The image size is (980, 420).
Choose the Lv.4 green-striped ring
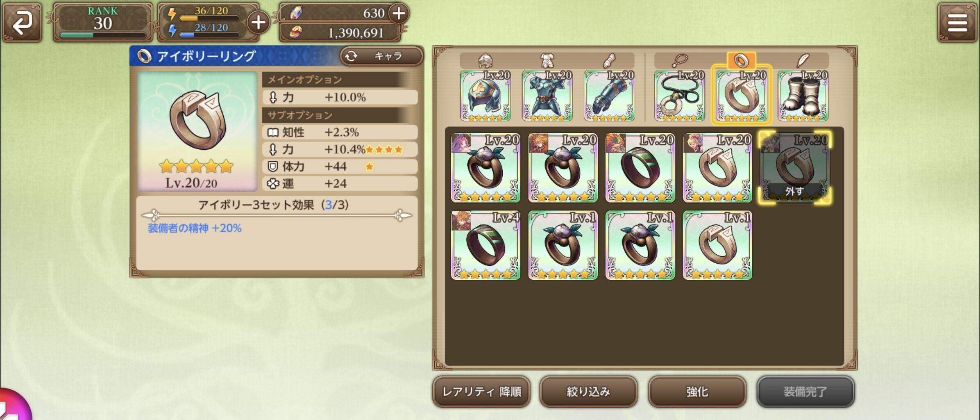485,245
